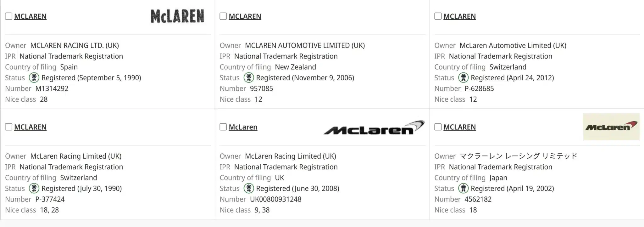Check the New Zealand MCLAREN trademark checkbox
This screenshot has width=644, height=227.
coord(223,16)
